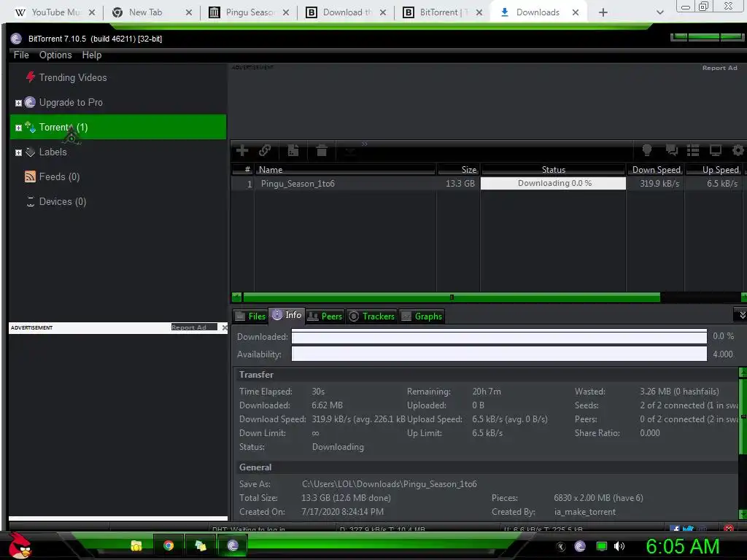Click the Availability bar in Info
The image size is (747, 560).
(499, 354)
